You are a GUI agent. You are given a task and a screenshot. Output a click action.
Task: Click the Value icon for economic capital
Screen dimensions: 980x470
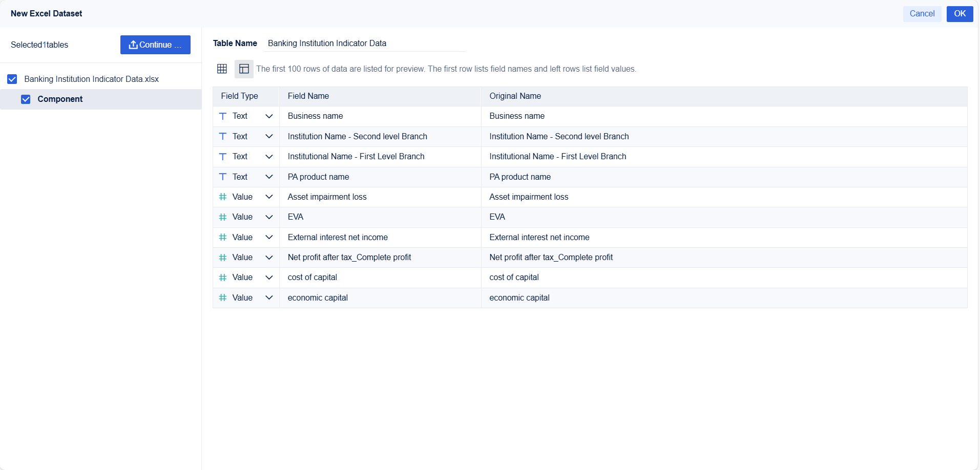[223, 297]
